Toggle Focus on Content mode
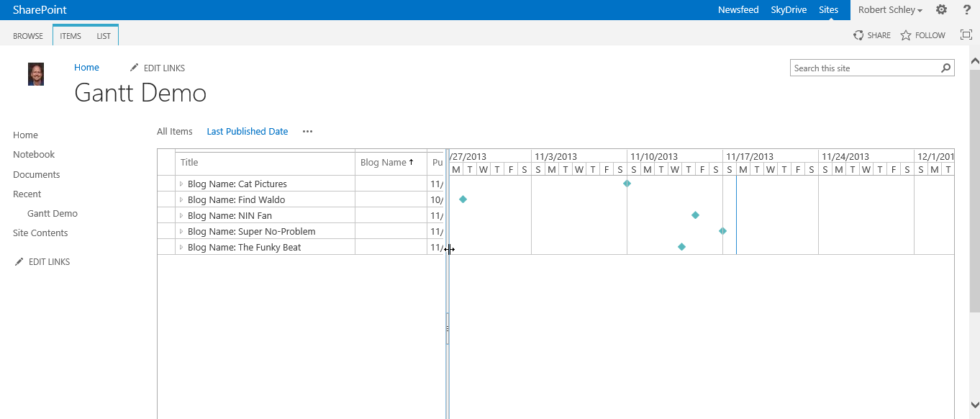Image resolution: width=980 pixels, height=419 pixels. point(966,35)
